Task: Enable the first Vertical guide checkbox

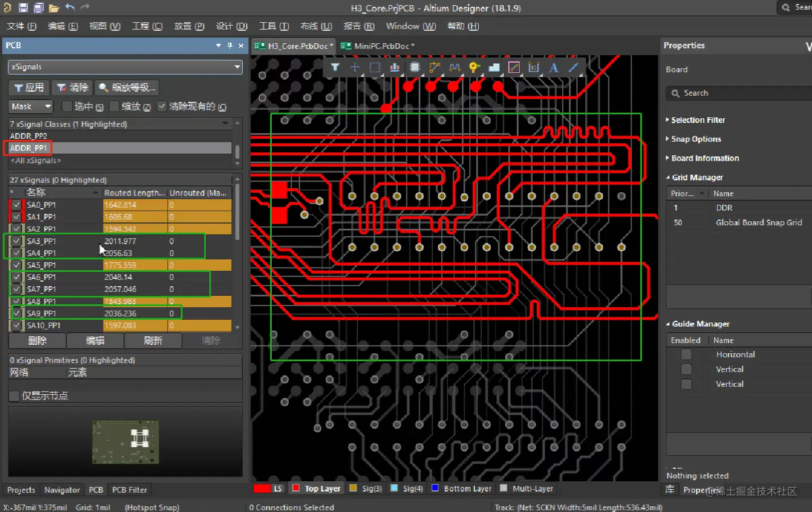Action: (x=686, y=369)
